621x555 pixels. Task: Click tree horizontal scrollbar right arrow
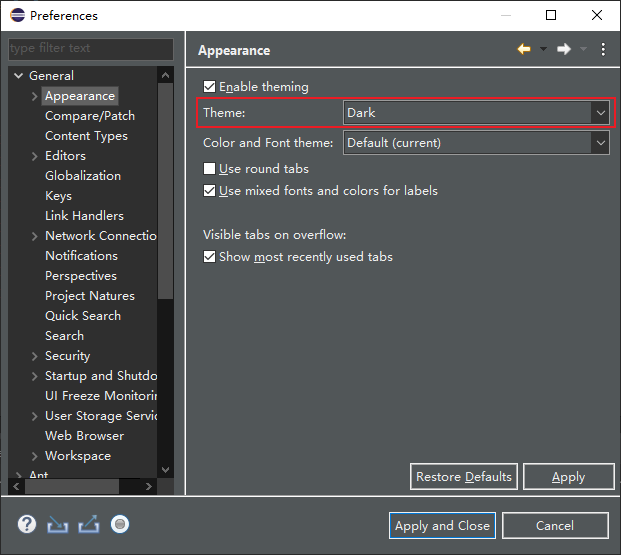point(149,486)
